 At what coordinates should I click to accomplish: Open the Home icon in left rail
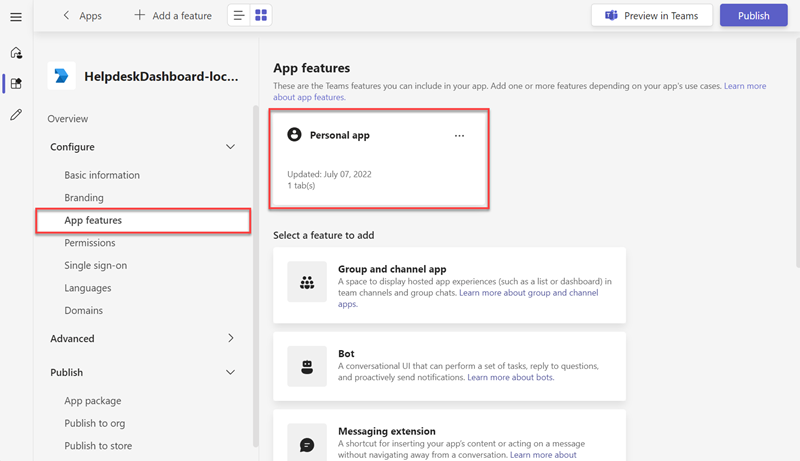click(16, 53)
